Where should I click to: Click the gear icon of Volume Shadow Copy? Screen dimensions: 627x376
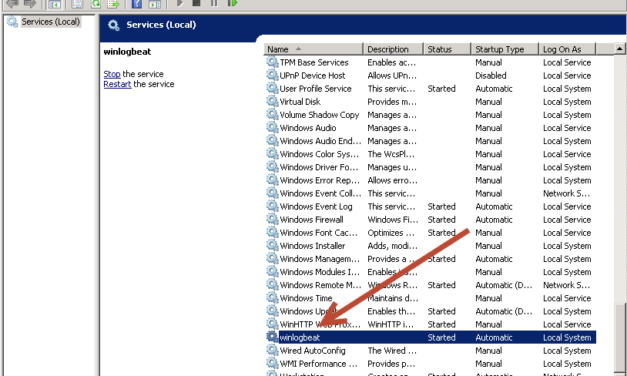pos(272,114)
